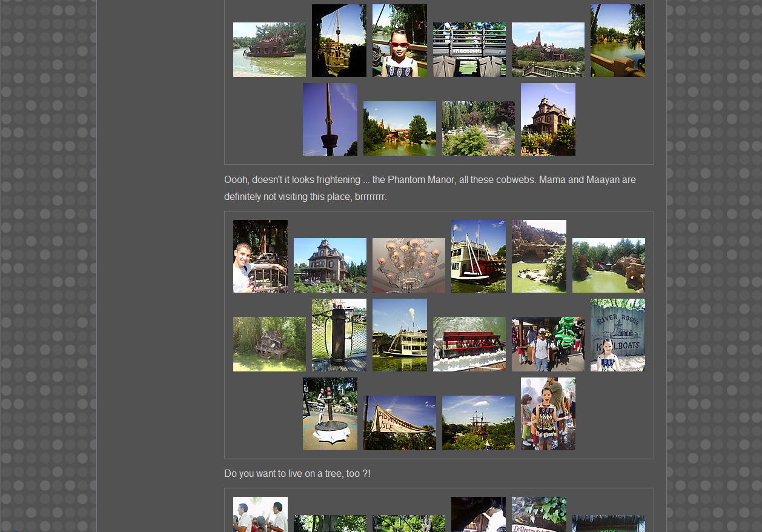Open the chandelier photo thumbnail
Screen dimensions: 762x532
408,265
